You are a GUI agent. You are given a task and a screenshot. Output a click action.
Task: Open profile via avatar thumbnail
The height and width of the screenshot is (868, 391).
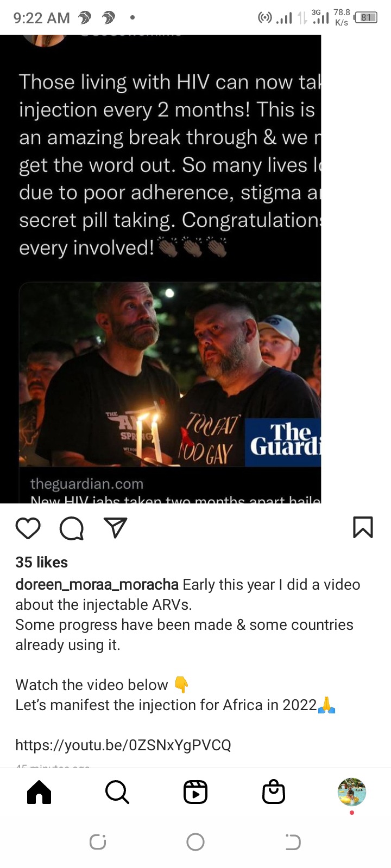coord(352,792)
